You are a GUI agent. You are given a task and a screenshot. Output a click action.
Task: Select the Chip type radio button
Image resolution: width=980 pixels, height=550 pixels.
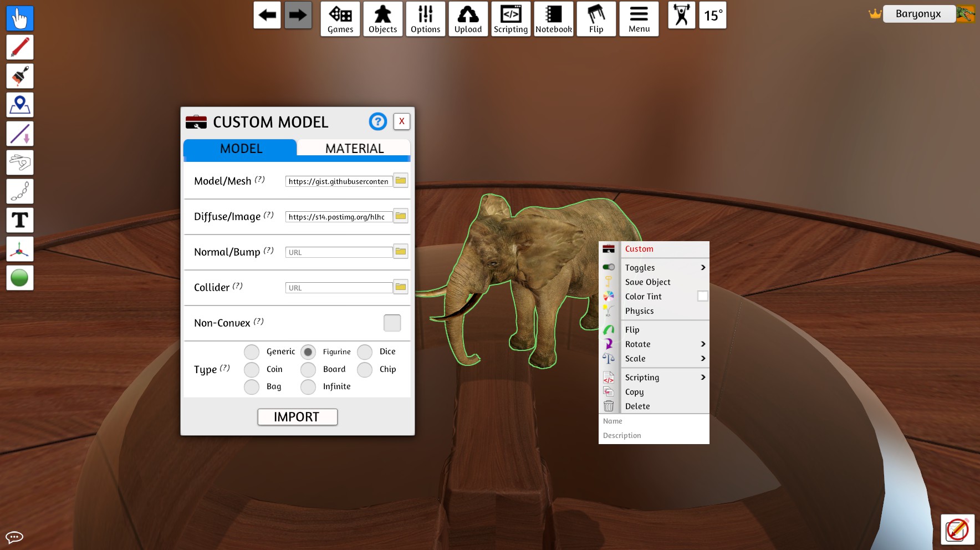365,369
